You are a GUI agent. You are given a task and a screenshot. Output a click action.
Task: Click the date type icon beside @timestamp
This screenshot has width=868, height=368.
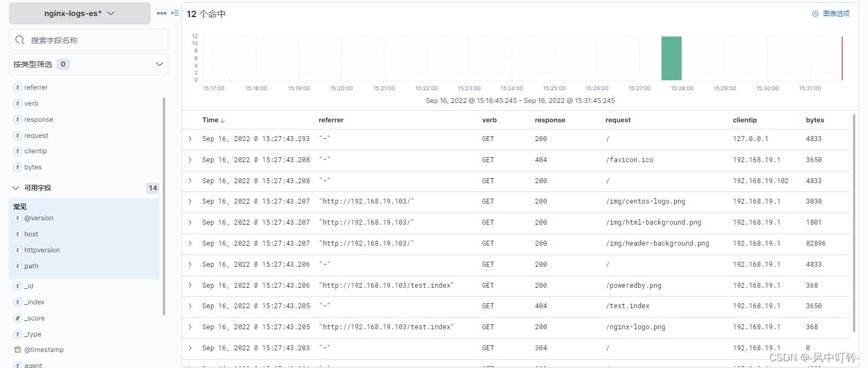click(18, 350)
